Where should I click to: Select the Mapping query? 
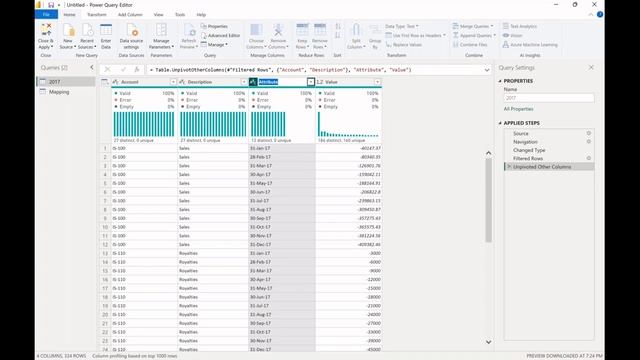point(66,92)
